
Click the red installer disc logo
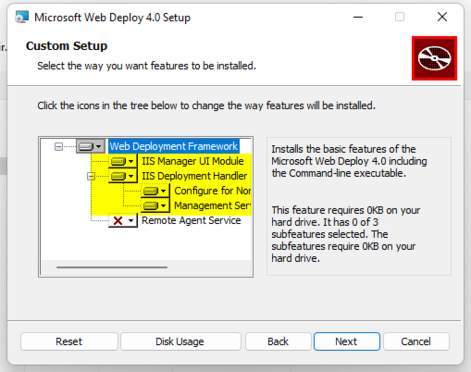click(434, 58)
